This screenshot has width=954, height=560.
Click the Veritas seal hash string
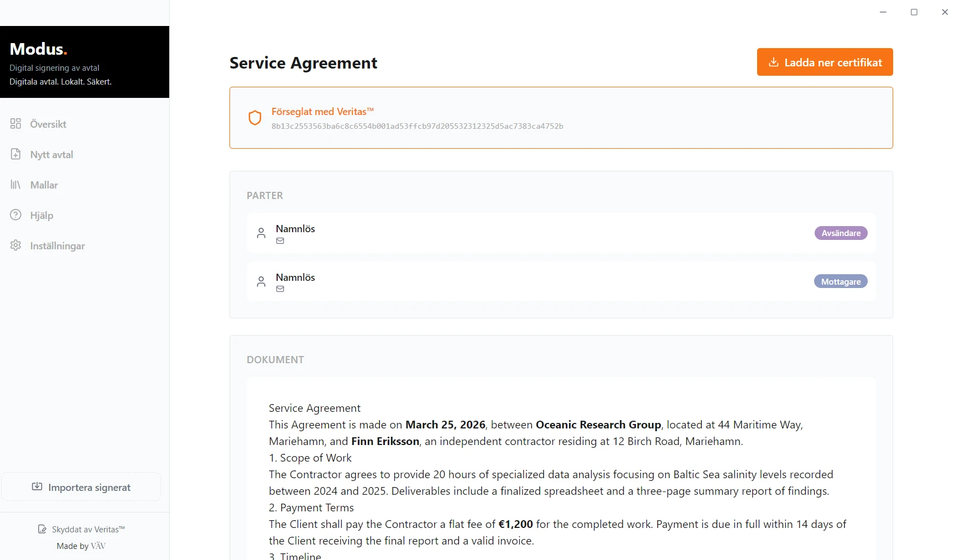417,127
